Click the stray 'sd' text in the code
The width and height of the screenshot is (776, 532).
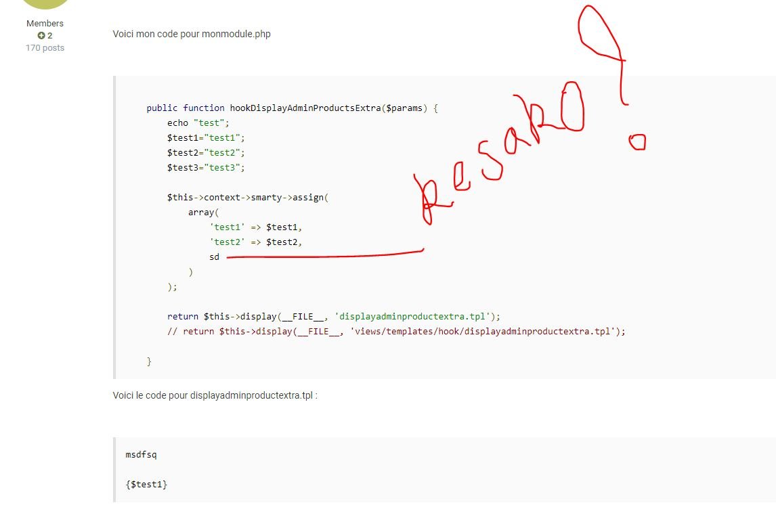click(214, 257)
